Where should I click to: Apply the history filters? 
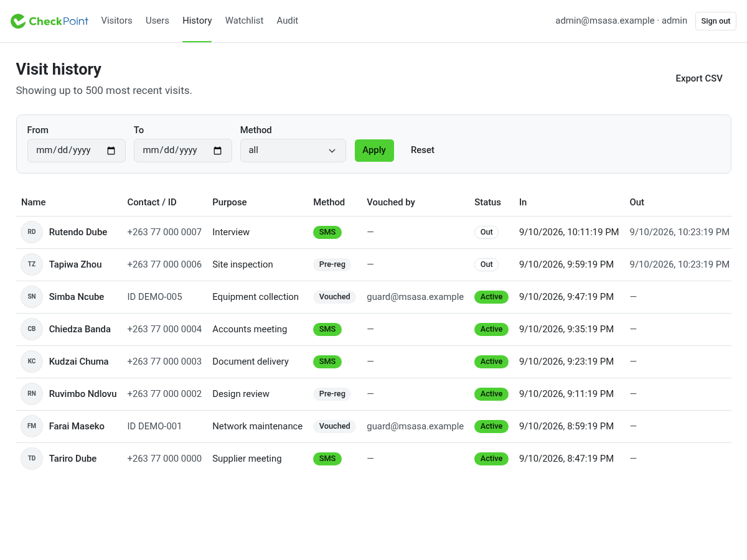(x=374, y=151)
